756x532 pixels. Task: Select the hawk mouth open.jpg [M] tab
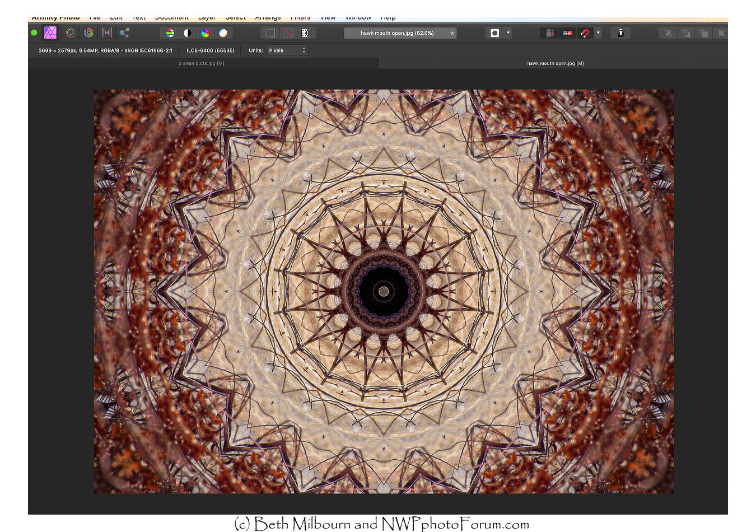pos(555,63)
